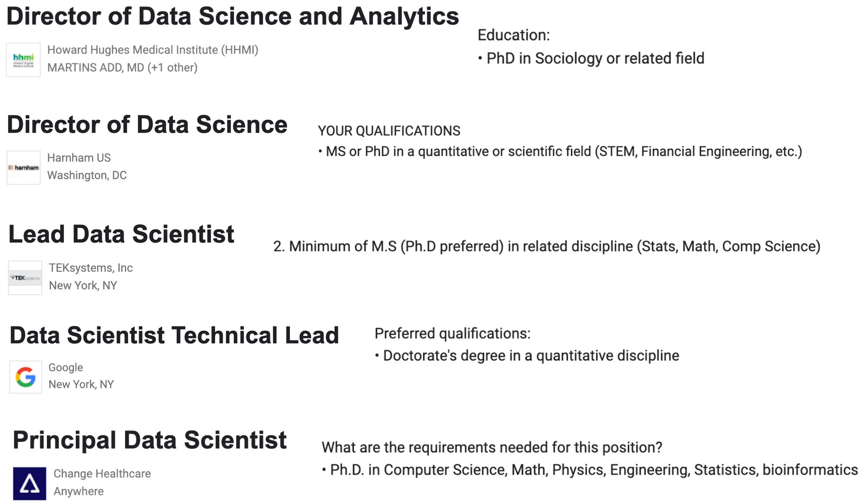The height and width of the screenshot is (504, 867).
Task: Click the Change Healthcare company name
Action: tap(102, 474)
